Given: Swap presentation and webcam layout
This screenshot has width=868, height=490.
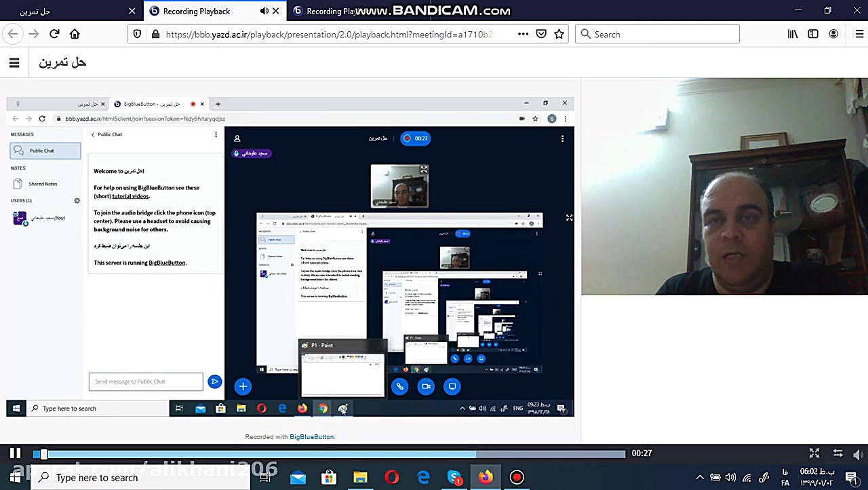Looking at the screenshot, I should click(x=837, y=453).
